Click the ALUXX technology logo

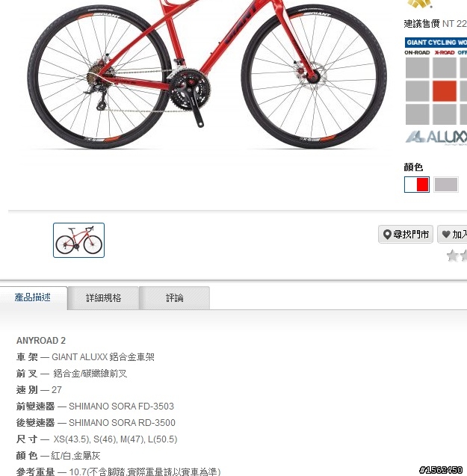click(436, 137)
